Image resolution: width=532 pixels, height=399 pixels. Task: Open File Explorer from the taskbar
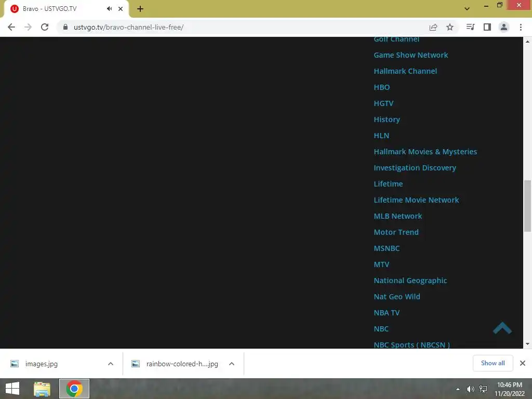click(x=42, y=389)
